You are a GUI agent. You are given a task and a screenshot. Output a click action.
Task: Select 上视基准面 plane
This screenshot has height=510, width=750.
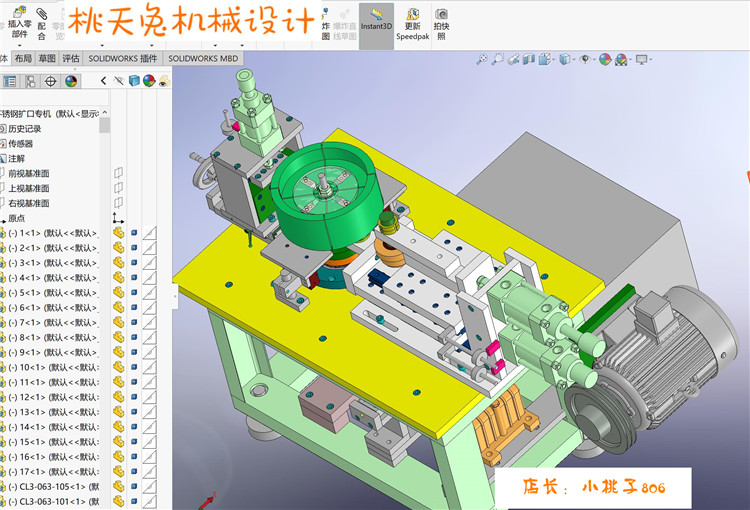29,188
